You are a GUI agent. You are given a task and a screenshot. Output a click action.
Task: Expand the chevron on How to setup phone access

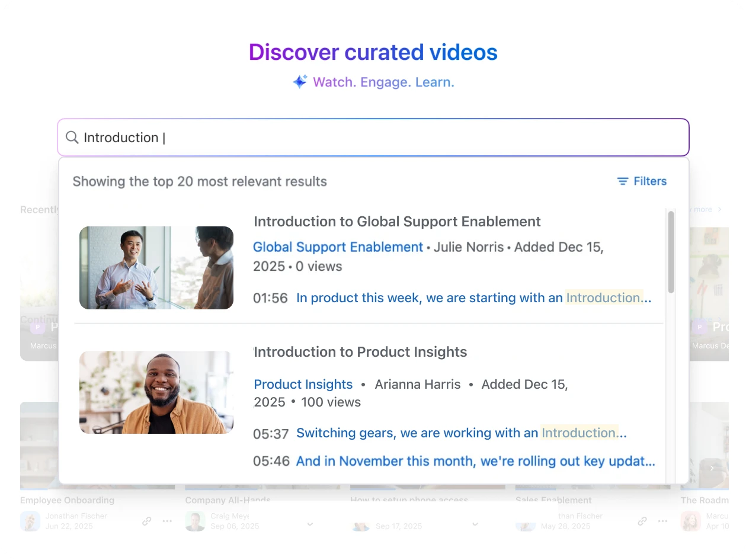[475, 524]
